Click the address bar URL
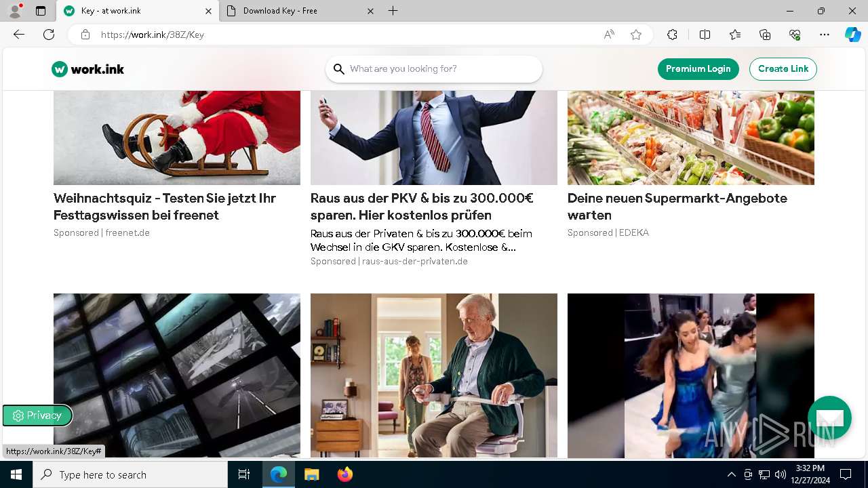 [153, 35]
